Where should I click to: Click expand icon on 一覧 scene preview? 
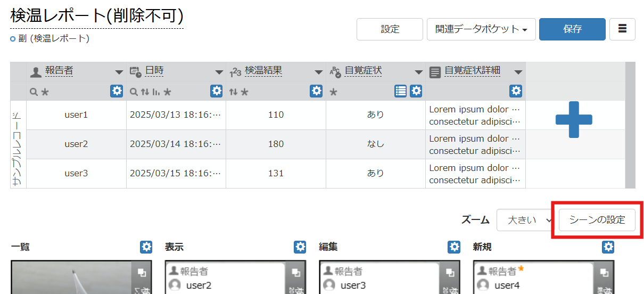coord(142,273)
